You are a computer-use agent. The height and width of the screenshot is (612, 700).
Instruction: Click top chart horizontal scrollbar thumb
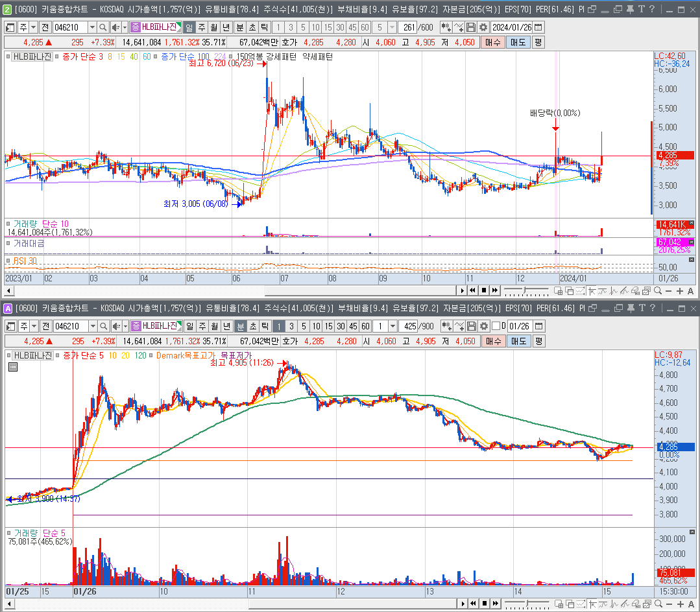pyautogui.click(x=361, y=291)
